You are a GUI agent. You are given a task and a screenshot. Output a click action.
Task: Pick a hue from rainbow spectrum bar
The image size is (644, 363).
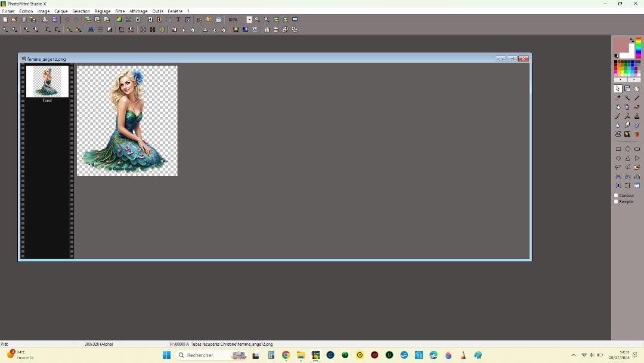pyautogui.click(x=638, y=48)
